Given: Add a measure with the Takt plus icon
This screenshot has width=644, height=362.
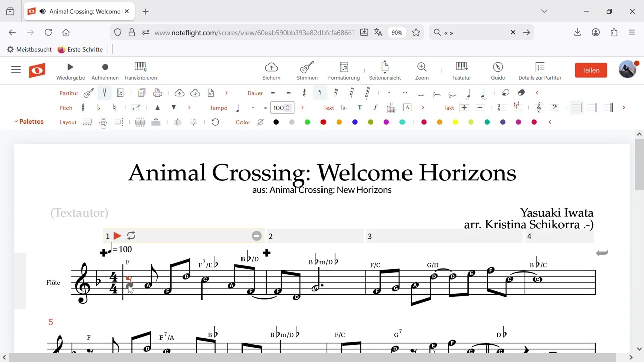Looking at the screenshot, I should coord(464,107).
